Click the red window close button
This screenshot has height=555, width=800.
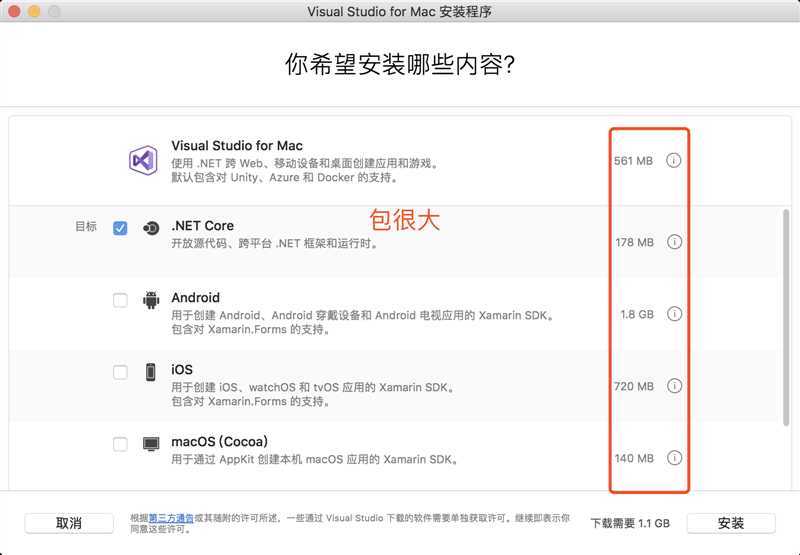pos(14,11)
